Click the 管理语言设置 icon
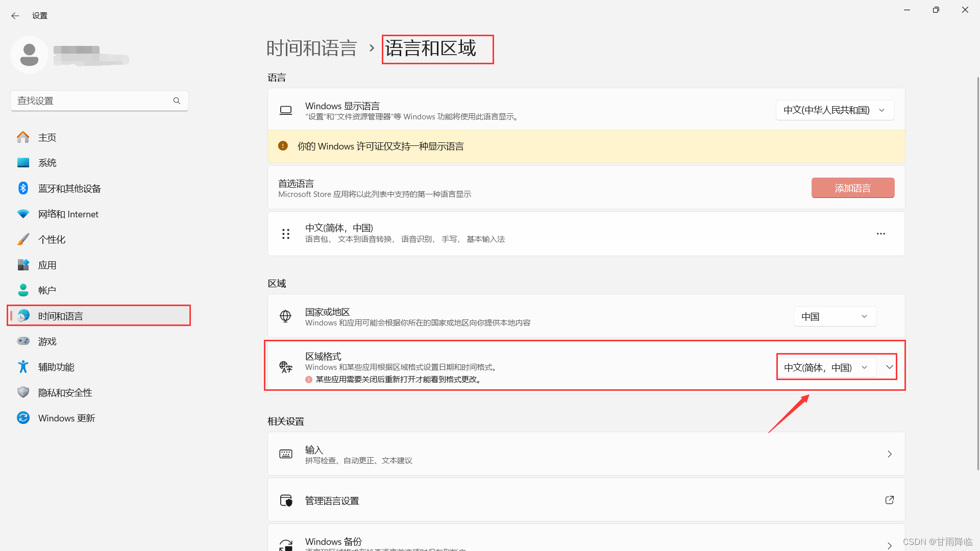Image resolution: width=980 pixels, height=551 pixels. tap(286, 500)
